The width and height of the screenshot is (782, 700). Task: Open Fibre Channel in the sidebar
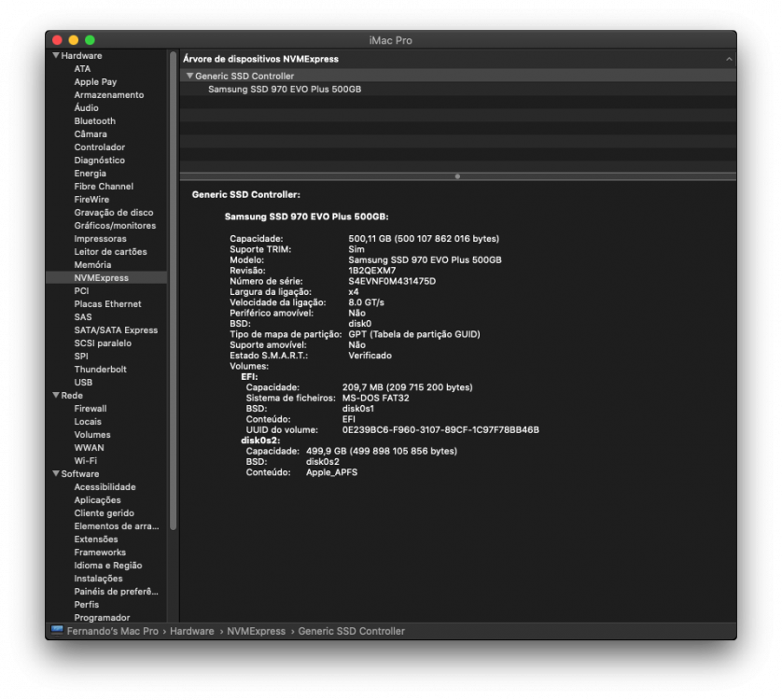(x=104, y=186)
